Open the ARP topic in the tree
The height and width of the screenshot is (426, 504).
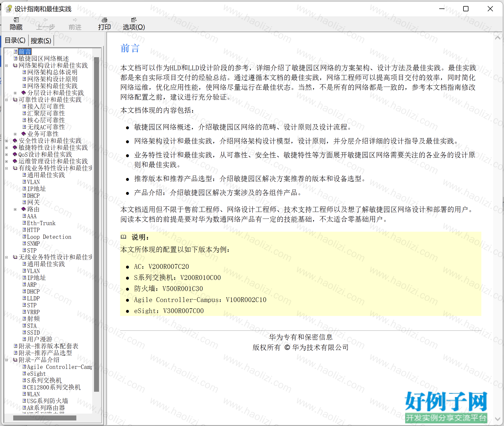click(x=32, y=285)
